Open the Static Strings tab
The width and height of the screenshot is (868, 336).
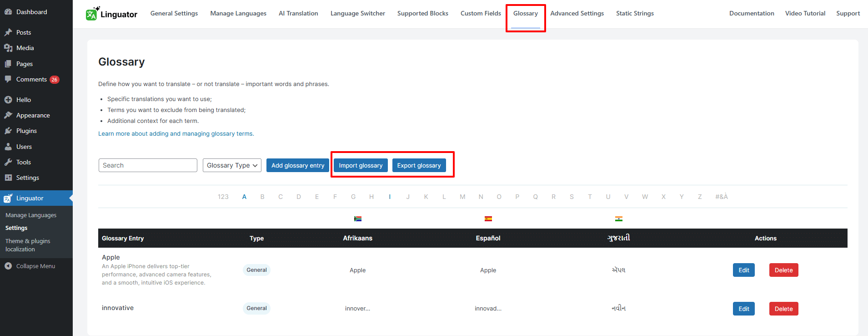(635, 13)
